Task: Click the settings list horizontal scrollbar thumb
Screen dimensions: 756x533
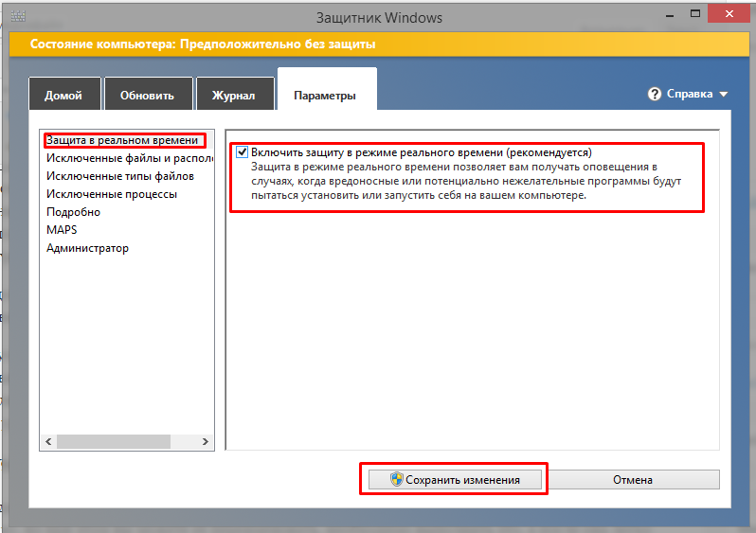Action: coord(113,442)
